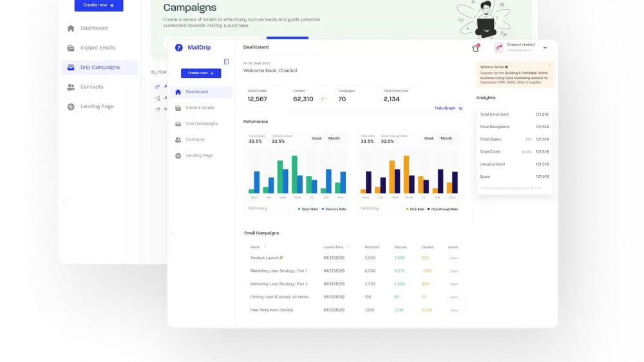The height and width of the screenshot is (362, 644).
Task: Click Landing Page icon in Campaigns window
Action: coord(71,107)
